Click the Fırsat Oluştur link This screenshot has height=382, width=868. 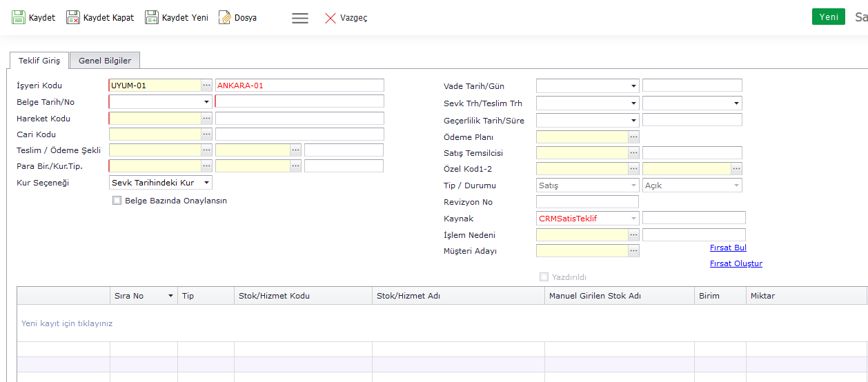[x=736, y=263]
